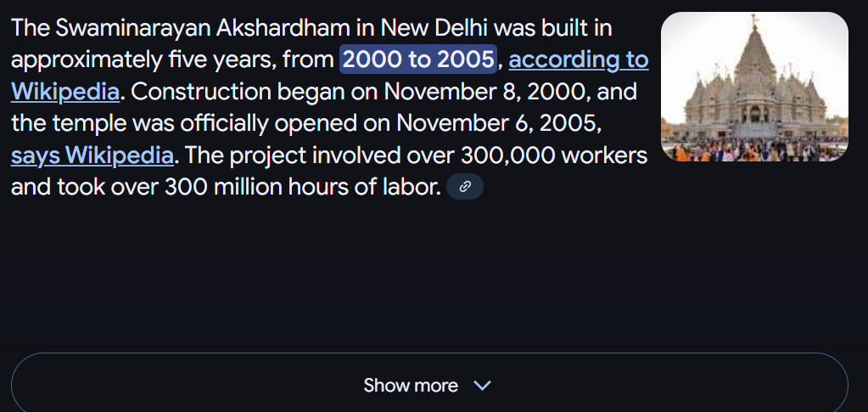Click the words "New Delhi" in the answer
868x412 pixels.
(x=434, y=28)
